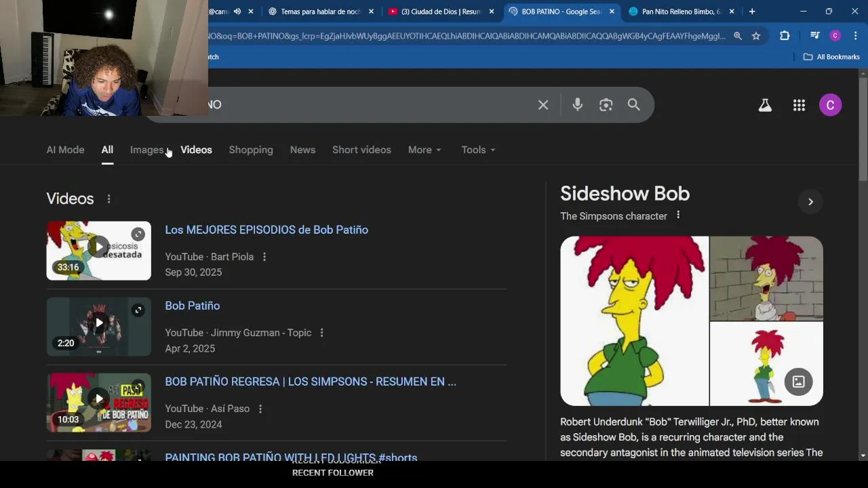868x488 pixels.
Task: Open the Google account avatar
Action: pyautogui.click(x=830, y=105)
